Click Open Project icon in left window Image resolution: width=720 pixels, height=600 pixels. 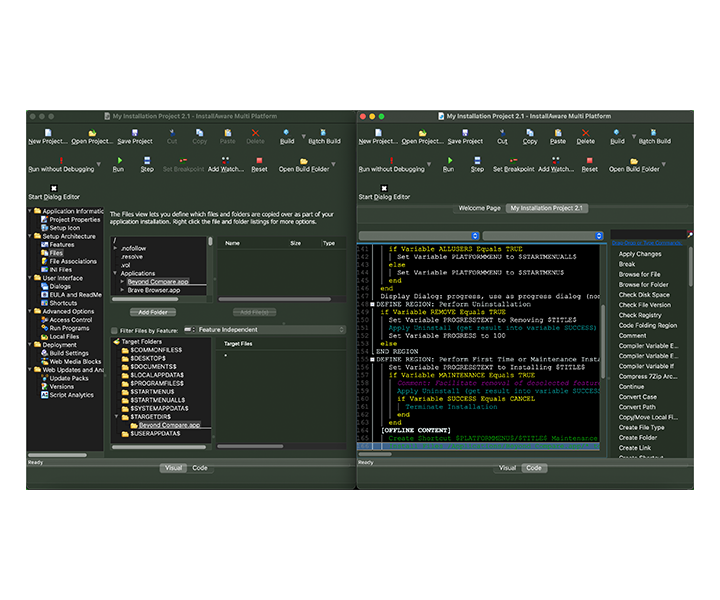[x=92, y=133]
